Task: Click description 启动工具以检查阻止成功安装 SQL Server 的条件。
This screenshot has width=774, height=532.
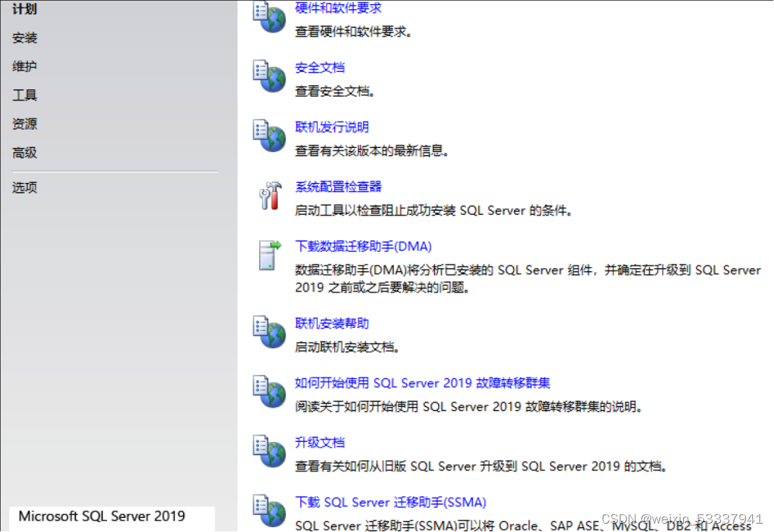Action: 434,211
